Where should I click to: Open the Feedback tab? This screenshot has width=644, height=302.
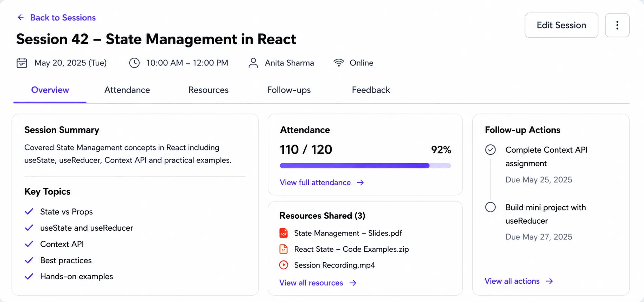pyautogui.click(x=371, y=90)
